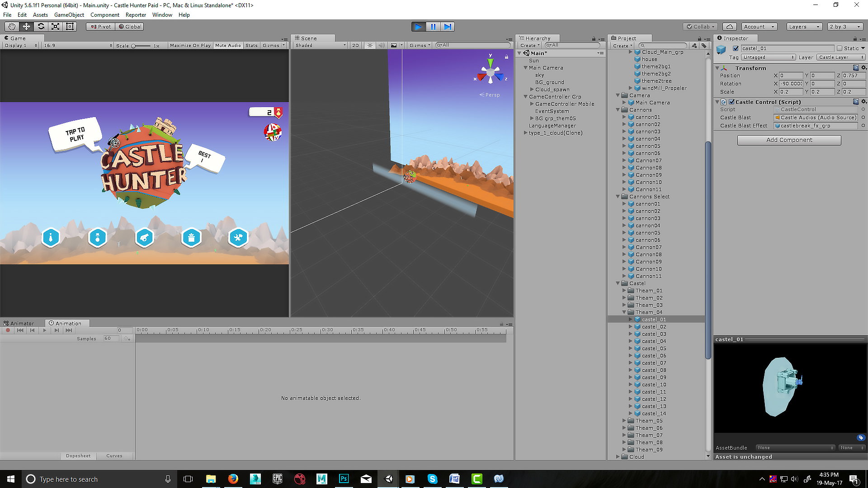Click the Play button
This screenshot has width=868, height=488.
coord(419,27)
